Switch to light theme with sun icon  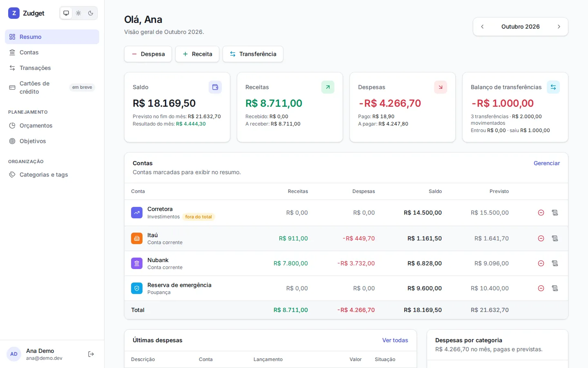(78, 13)
